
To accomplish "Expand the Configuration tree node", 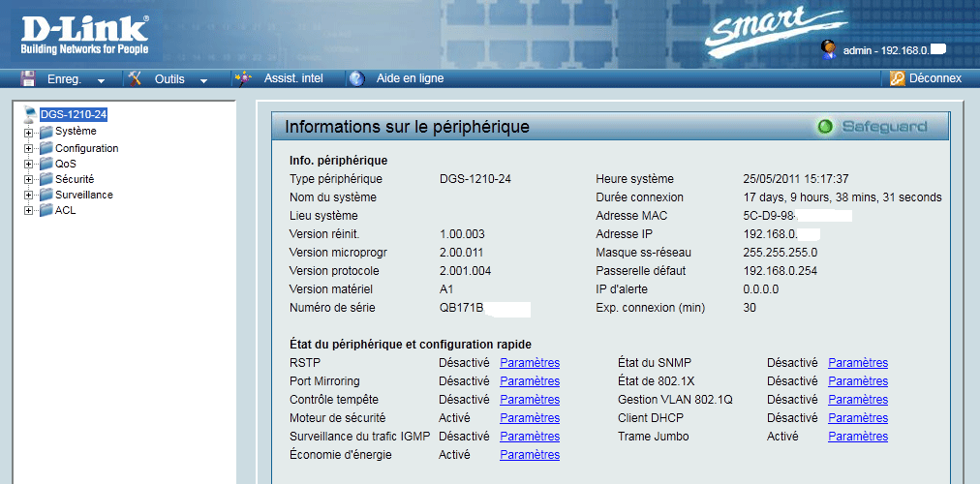I will (x=28, y=149).
